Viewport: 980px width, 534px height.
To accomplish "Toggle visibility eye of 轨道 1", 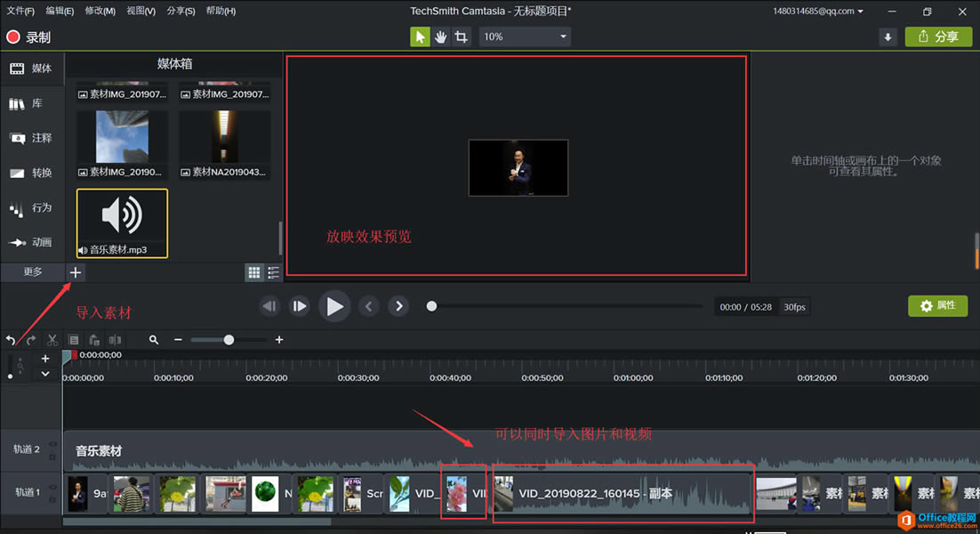I will pos(52,487).
